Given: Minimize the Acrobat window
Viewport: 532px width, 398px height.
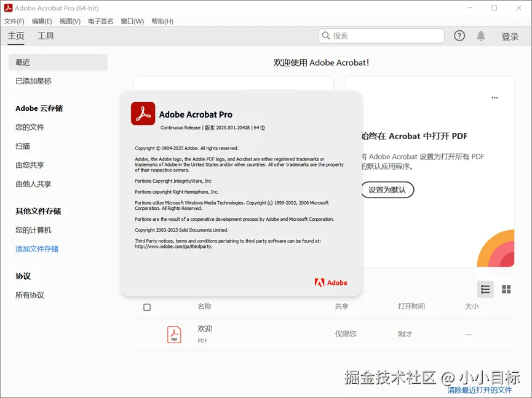Looking at the screenshot, I should (470, 8).
